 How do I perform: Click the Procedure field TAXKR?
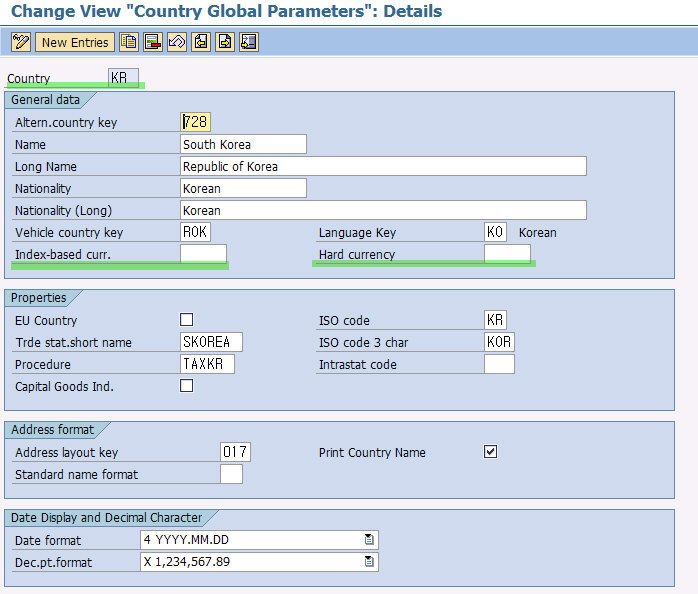207,364
